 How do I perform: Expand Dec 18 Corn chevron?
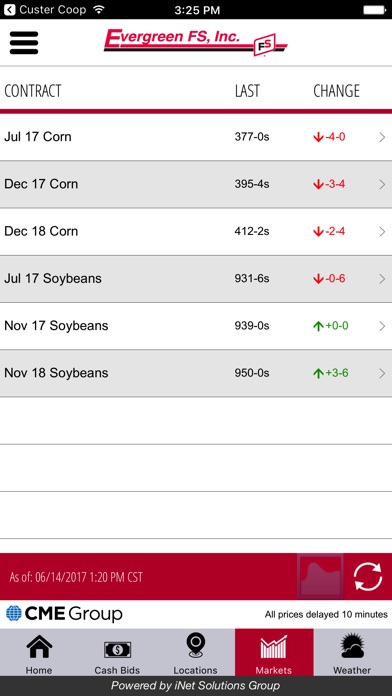(382, 232)
